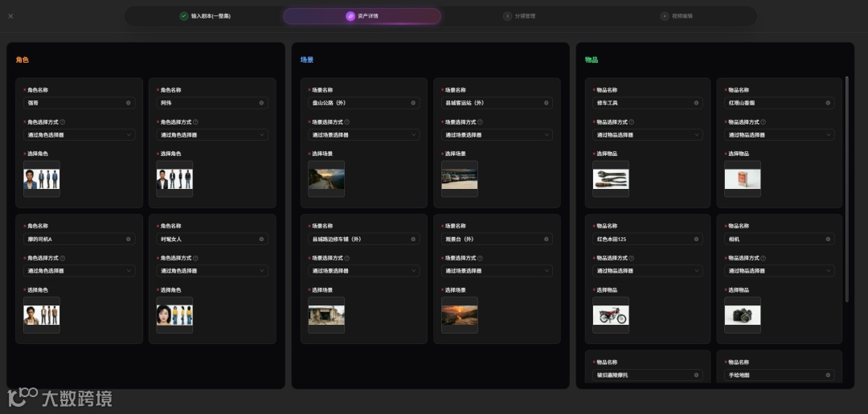Clear the 修车工具 item name
Screen dimensions: 868x414
coord(696,103)
